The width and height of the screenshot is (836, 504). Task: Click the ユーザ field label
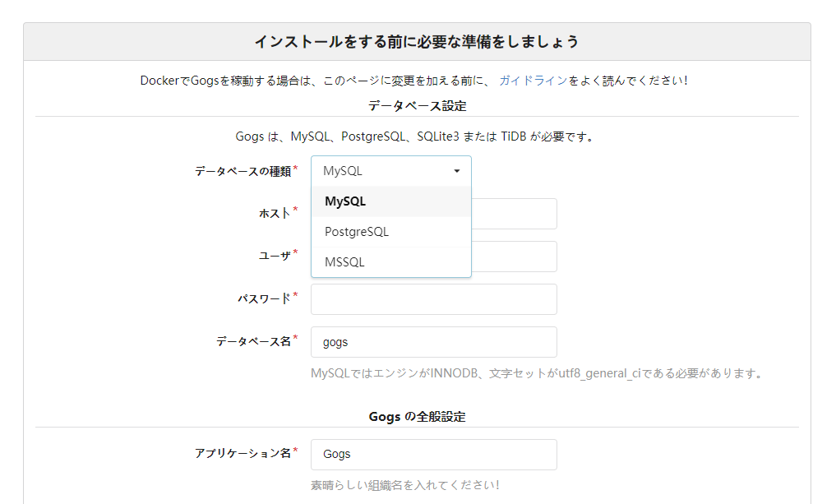275,256
